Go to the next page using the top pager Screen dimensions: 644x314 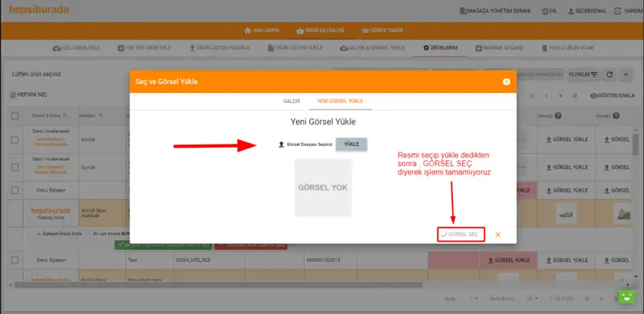point(560,96)
